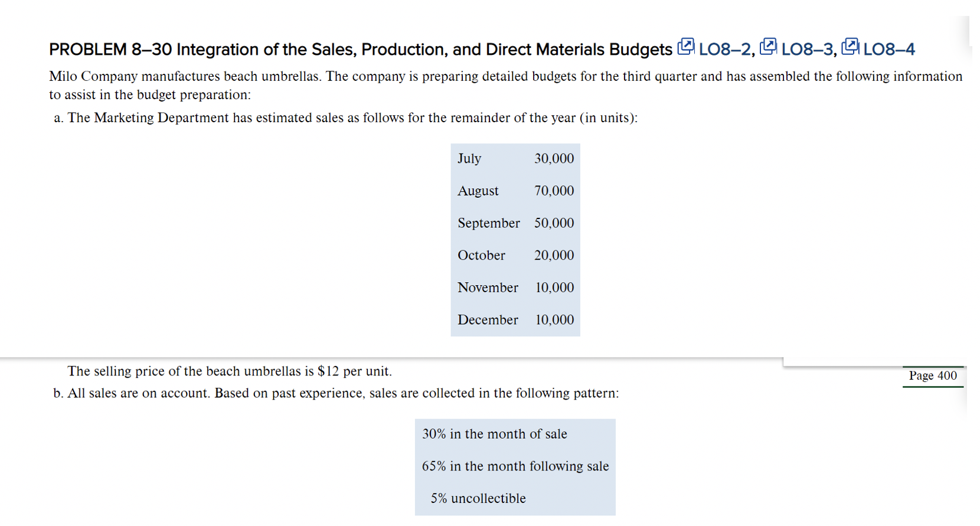
Task: Select '65% in the month following sale' row
Action: tap(515, 466)
